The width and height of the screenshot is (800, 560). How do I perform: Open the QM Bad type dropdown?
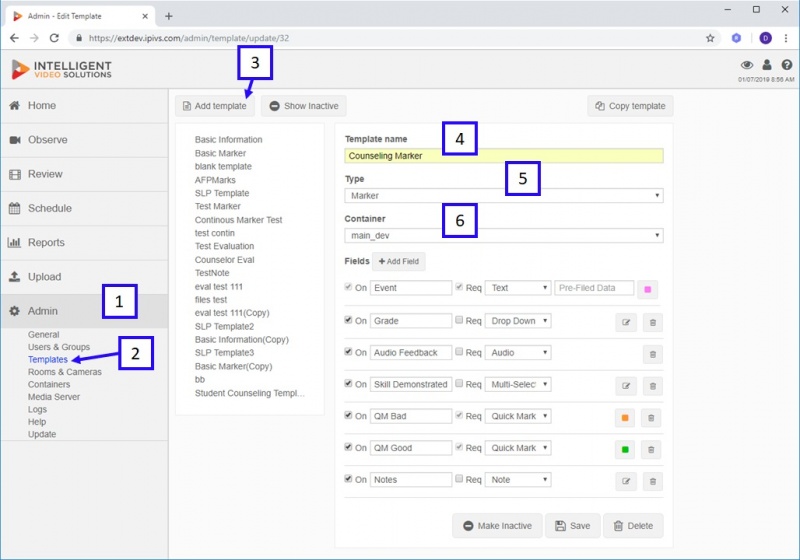point(518,416)
